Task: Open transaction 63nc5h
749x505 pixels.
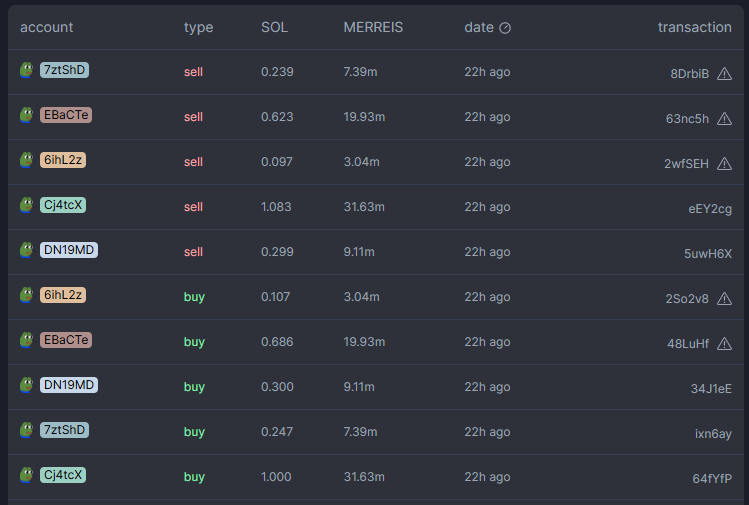Action: point(687,118)
